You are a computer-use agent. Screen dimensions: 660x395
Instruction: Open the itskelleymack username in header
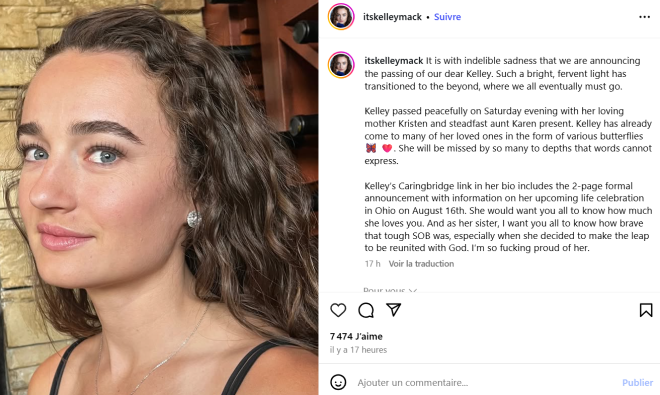pos(392,17)
